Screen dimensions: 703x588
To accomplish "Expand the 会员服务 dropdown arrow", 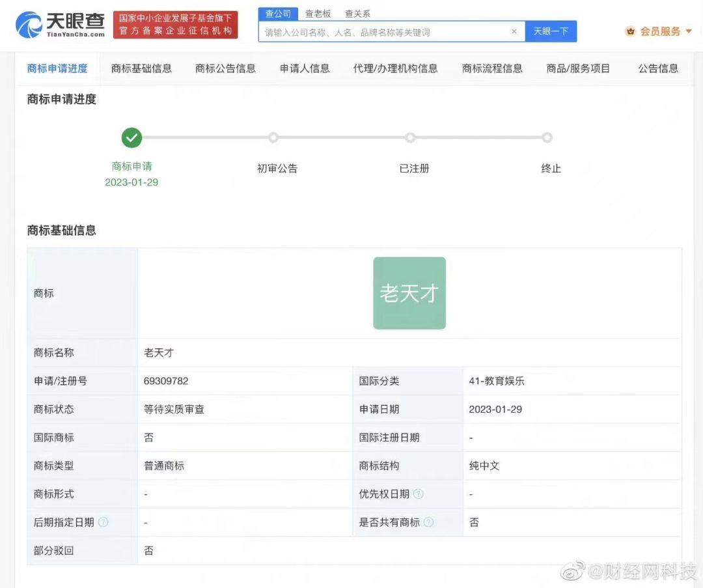I will (x=689, y=31).
